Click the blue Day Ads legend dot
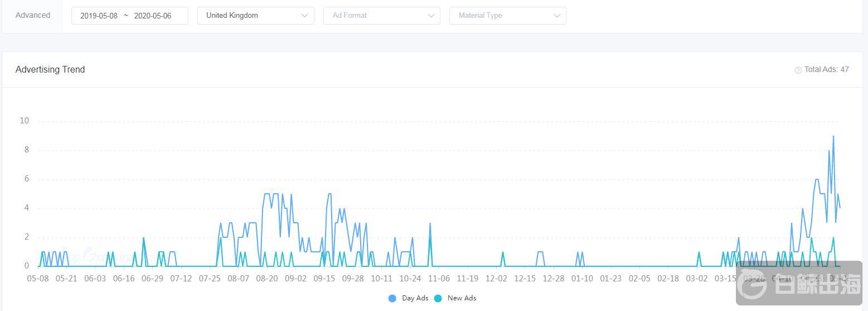Viewport: 868px width, 311px height. click(392, 298)
